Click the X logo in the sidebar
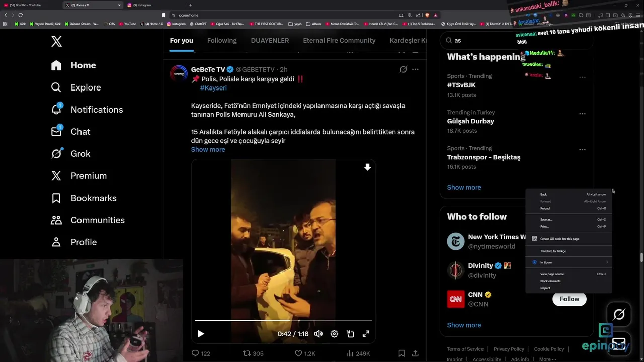The width and height of the screenshot is (644, 362). [56, 41]
